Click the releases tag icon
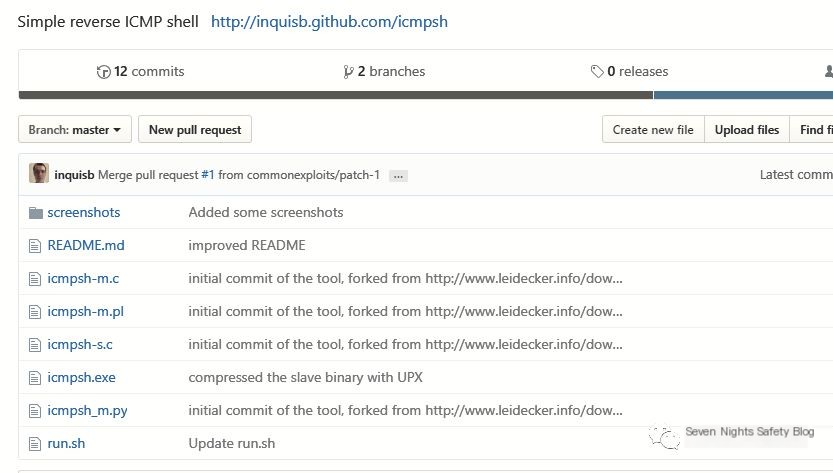The height and width of the screenshot is (473, 833). tap(597, 71)
